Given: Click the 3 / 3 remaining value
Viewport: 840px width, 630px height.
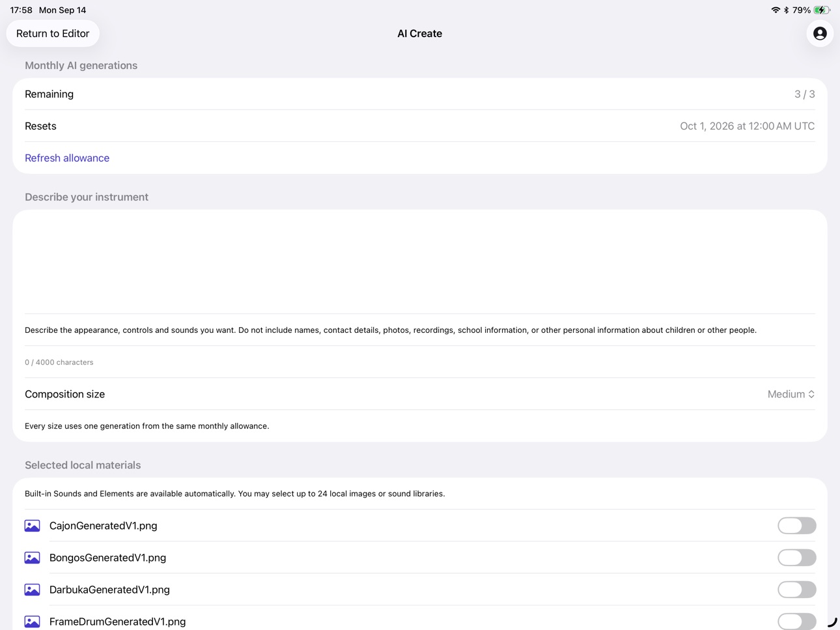Looking at the screenshot, I should click(804, 94).
